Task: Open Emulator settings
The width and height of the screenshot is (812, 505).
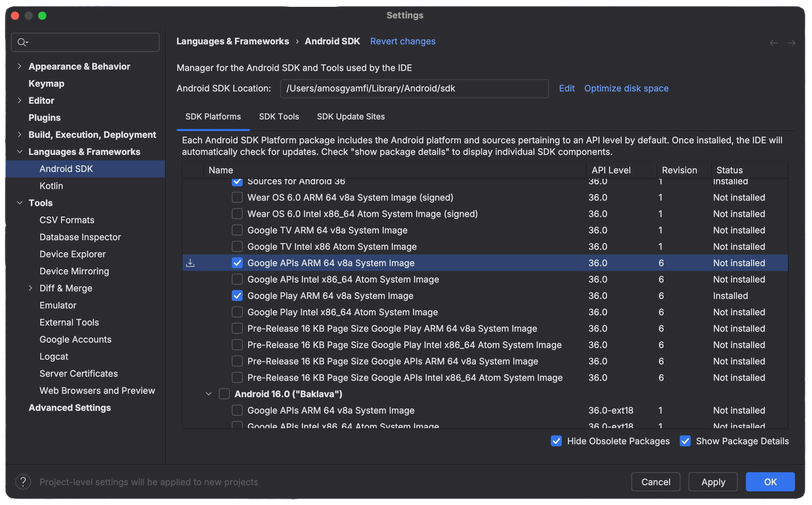Action: pyautogui.click(x=58, y=305)
